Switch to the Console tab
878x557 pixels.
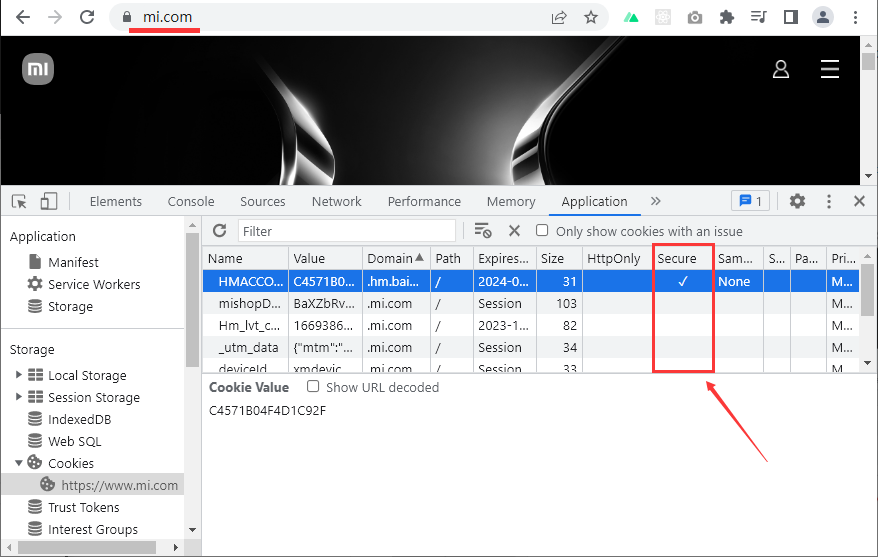(x=191, y=201)
